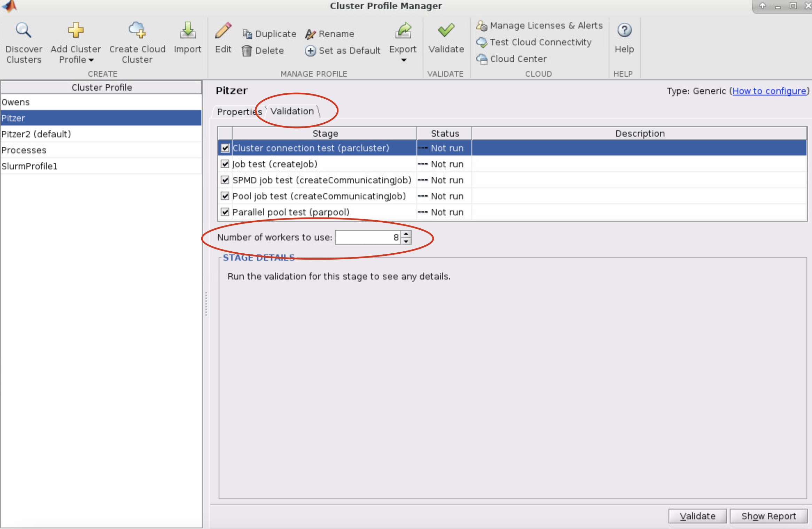812x529 pixels.
Task: Select the Validation tab
Action: [292, 111]
